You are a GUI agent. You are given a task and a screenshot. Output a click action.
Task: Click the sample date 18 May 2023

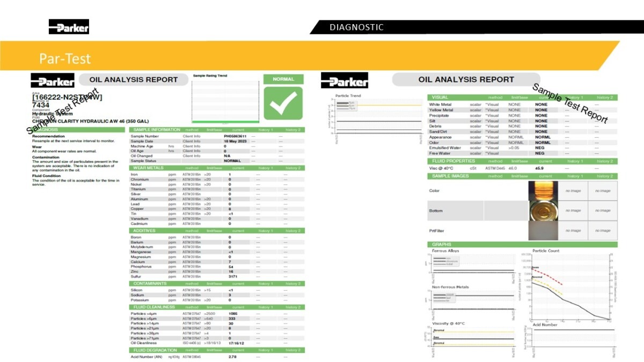tap(235, 141)
